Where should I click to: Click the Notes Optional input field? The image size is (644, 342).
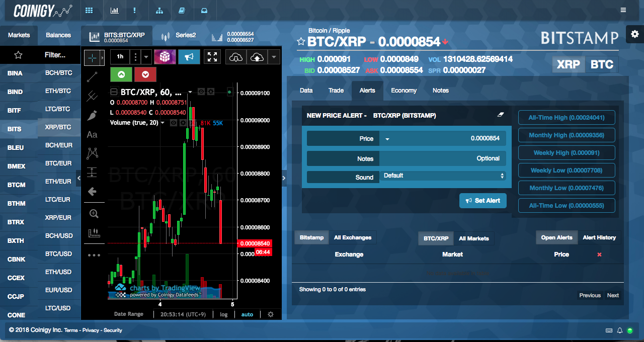(443, 158)
